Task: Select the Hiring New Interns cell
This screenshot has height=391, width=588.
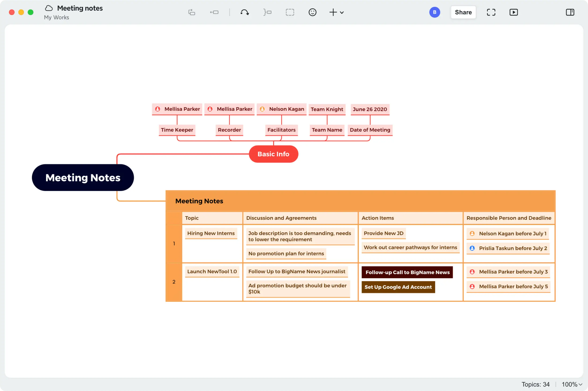Action: (x=211, y=233)
